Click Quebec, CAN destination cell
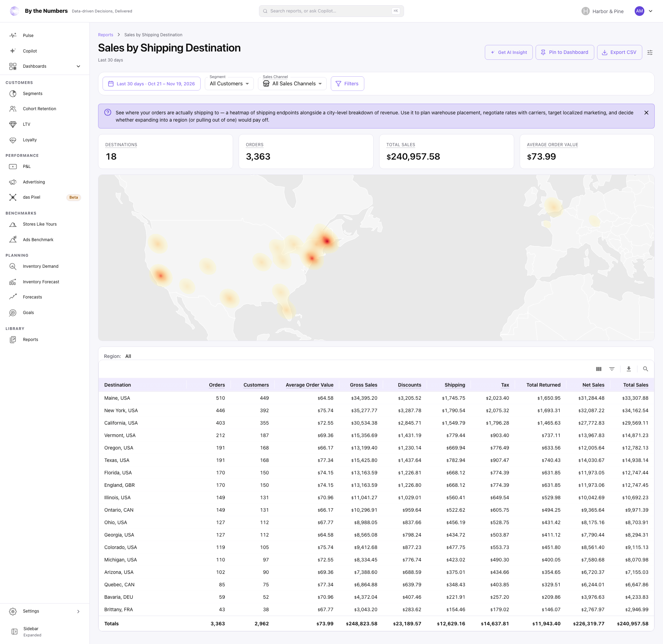Image resolution: width=663 pixels, height=644 pixels. pos(119,585)
